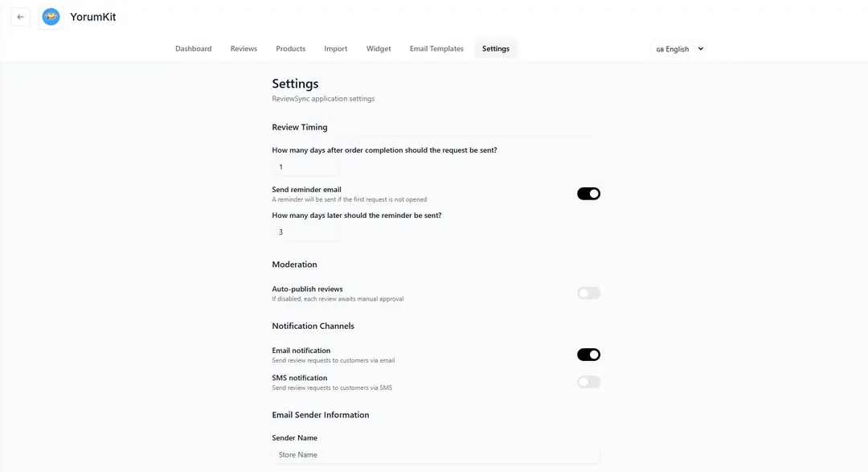Click the language flag icon
The width and height of the screenshot is (868, 472).
click(x=660, y=49)
